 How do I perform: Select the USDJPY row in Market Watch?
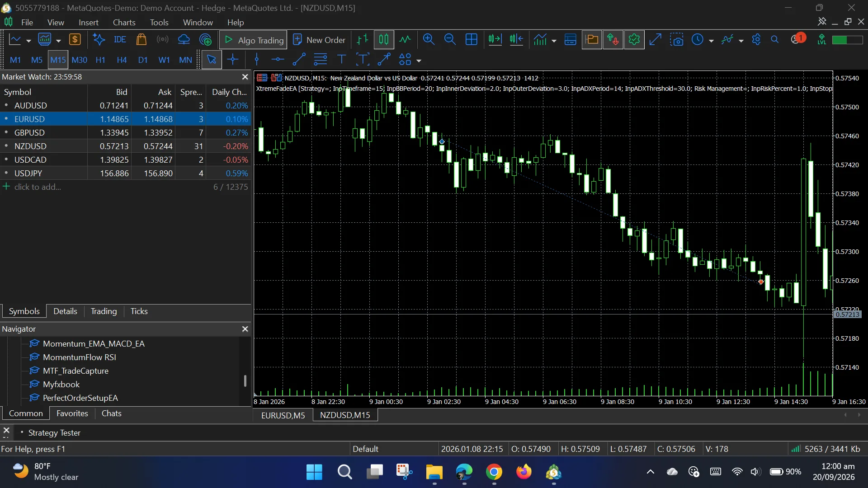coord(125,174)
